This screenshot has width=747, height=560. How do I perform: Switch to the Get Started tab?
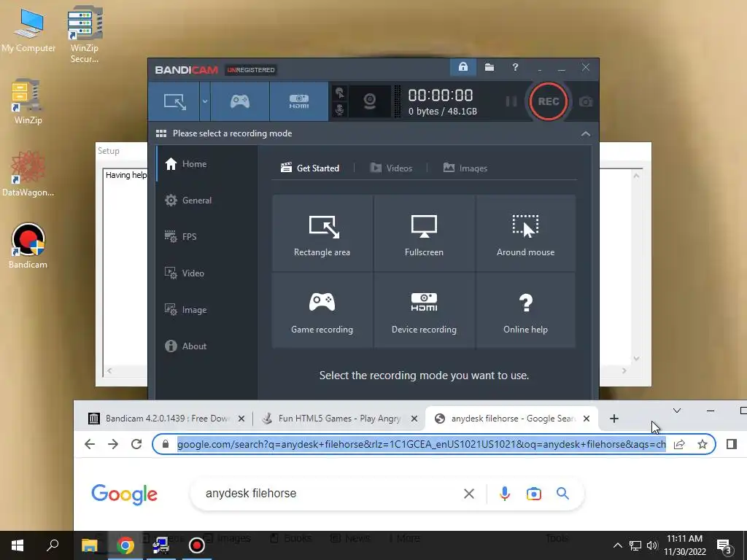(310, 168)
